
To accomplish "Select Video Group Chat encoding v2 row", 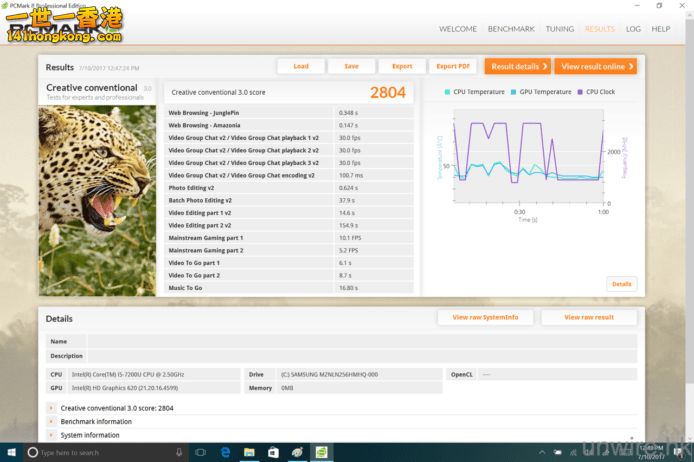I will click(x=289, y=175).
